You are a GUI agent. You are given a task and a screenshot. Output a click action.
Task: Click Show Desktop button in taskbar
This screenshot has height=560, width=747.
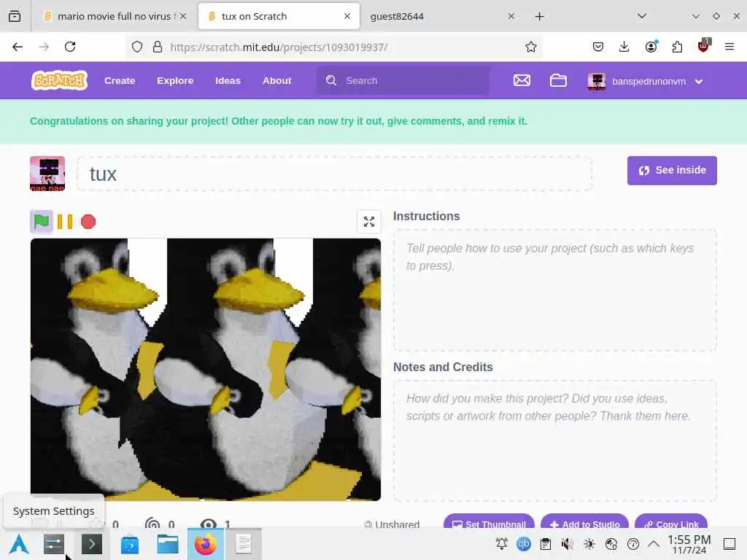(729, 544)
